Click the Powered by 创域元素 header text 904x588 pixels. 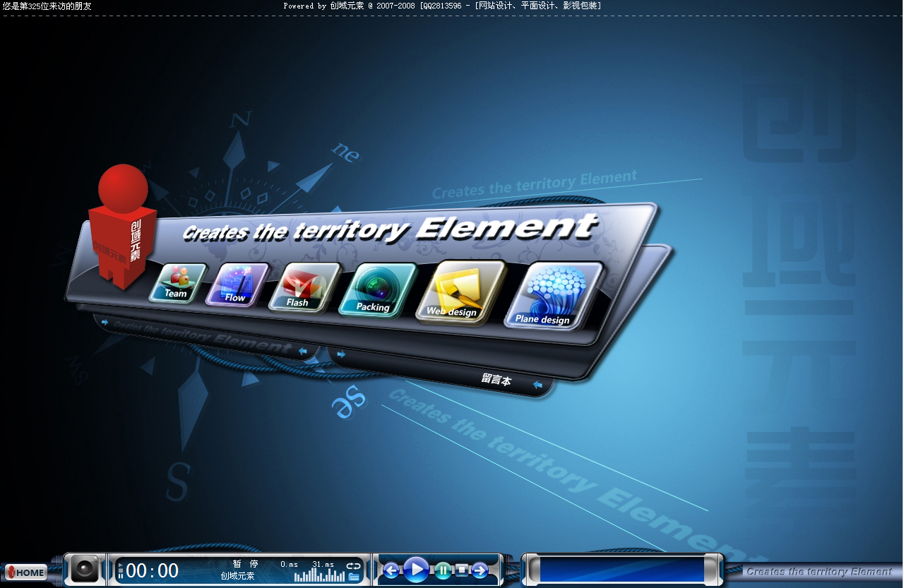click(442, 6)
